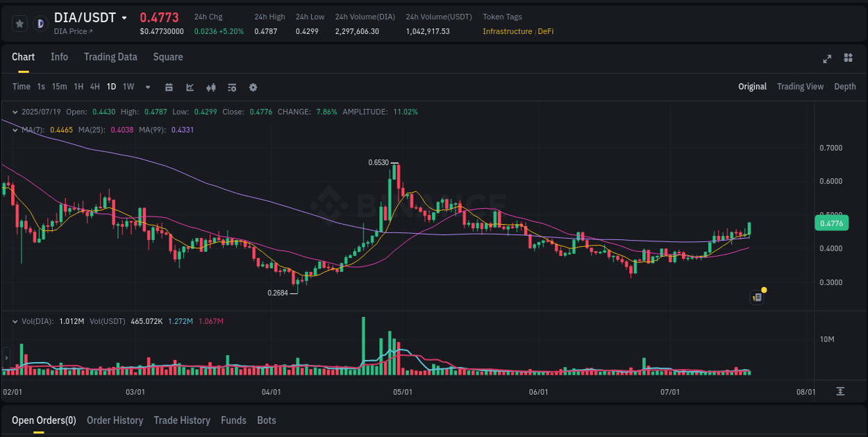Switch to the Trading Data tab
The height and width of the screenshot is (437, 868).
pos(110,57)
